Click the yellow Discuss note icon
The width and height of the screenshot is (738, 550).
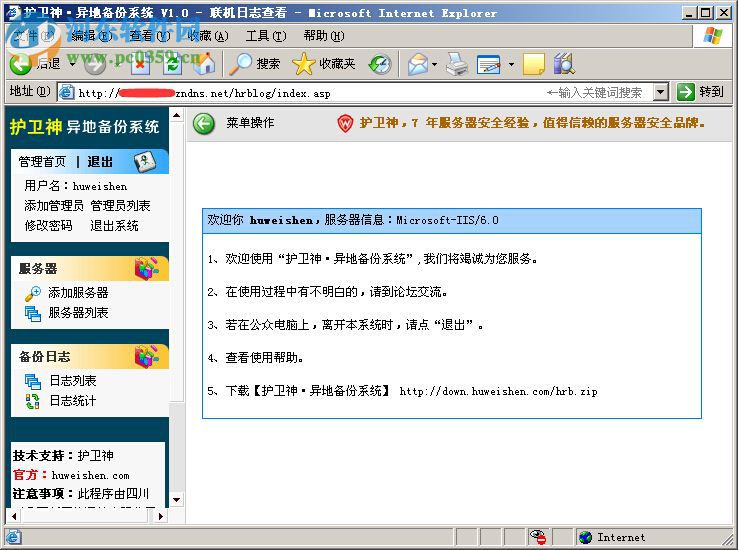pos(534,64)
